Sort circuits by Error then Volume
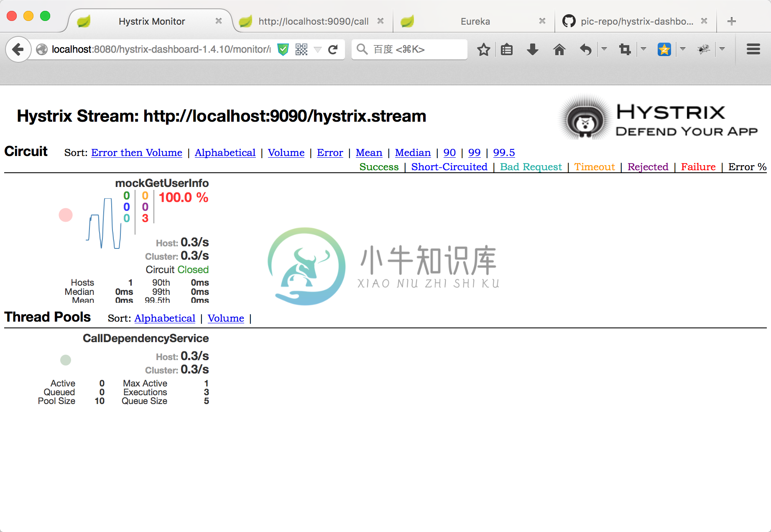This screenshot has height=532, width=771. pyautogui.click(x=137, y=153)
